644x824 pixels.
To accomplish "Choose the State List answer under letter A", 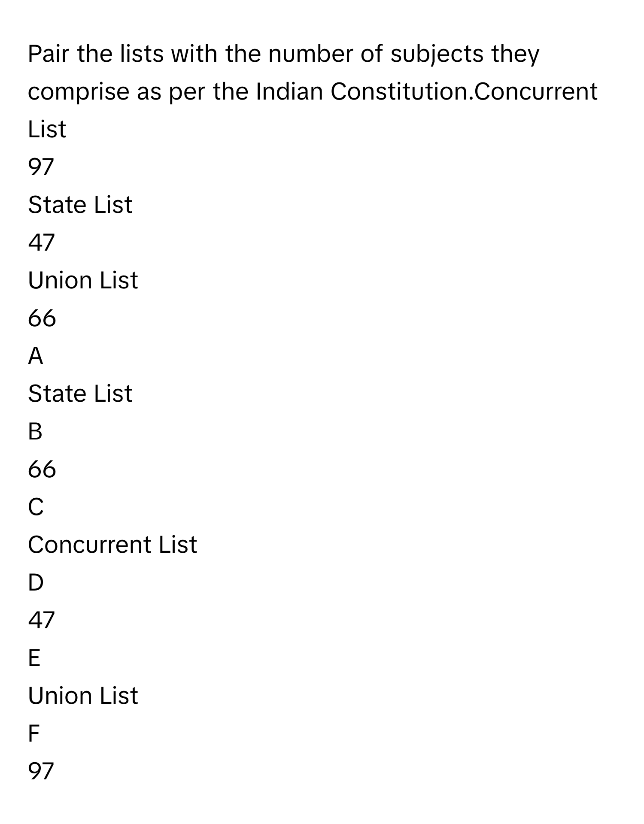I will coord(80,394).
